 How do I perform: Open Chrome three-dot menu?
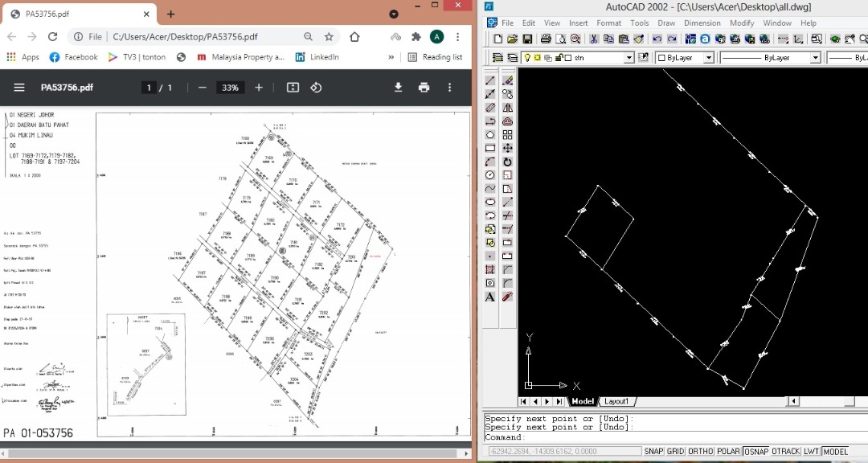[x=458, y=36]
